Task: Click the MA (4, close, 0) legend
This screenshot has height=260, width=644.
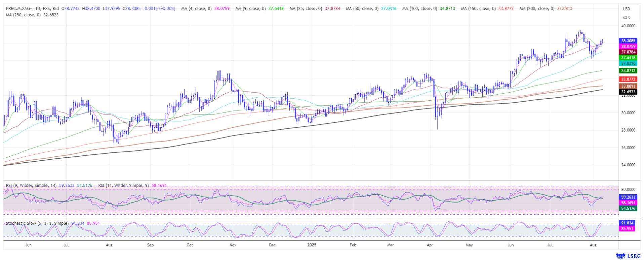Action: [196, 8]
